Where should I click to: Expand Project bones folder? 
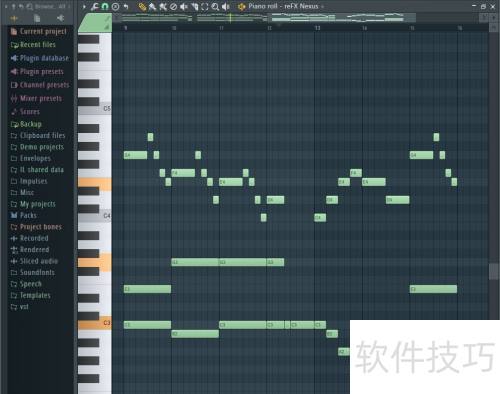pyautogui.click(x=36, y=227)
